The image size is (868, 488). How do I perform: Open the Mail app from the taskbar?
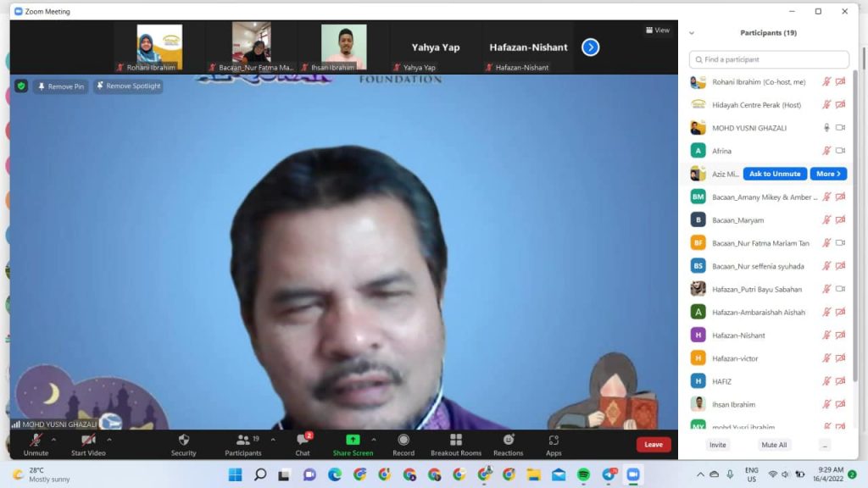click(x=559, y=474)
